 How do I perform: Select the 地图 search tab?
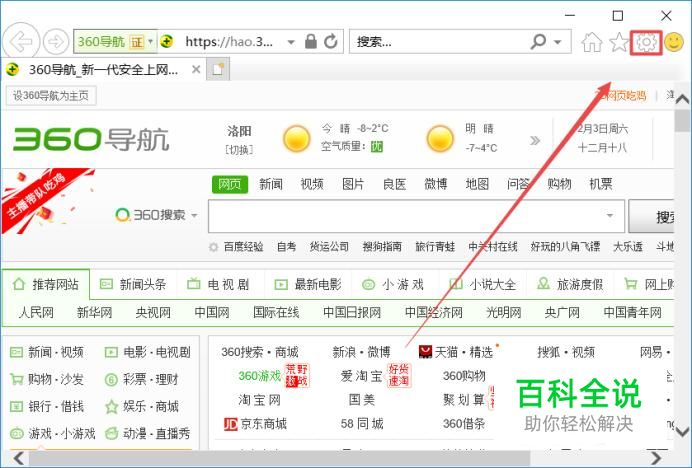click(477, 184)
